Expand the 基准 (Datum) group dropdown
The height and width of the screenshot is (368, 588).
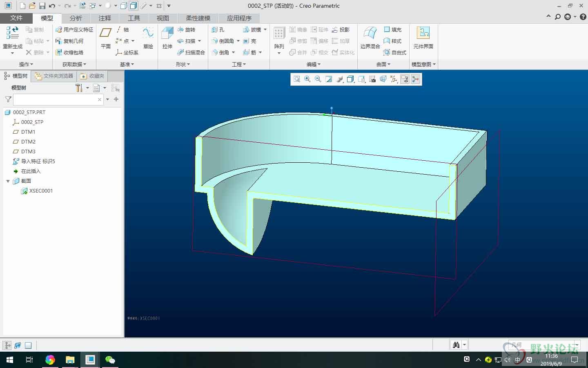127,64
